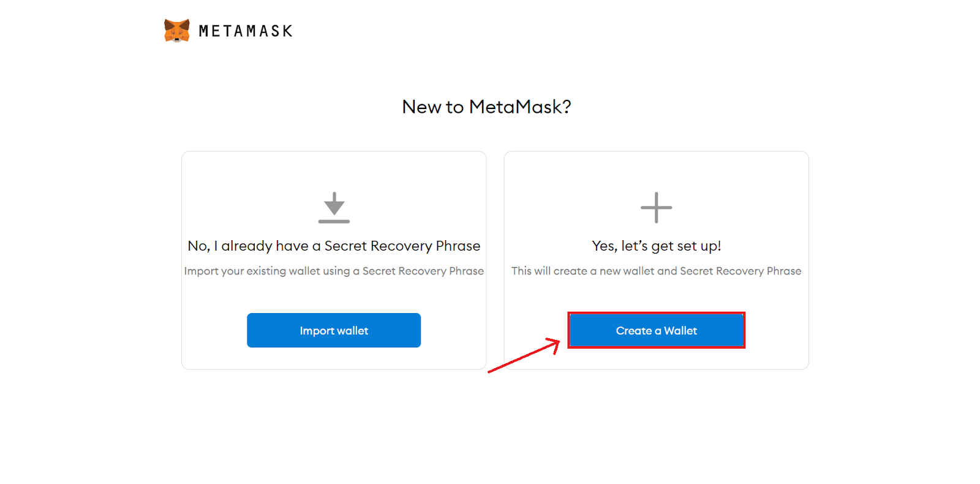Click the 'New to MetaMask?' heading

point(486,107)
